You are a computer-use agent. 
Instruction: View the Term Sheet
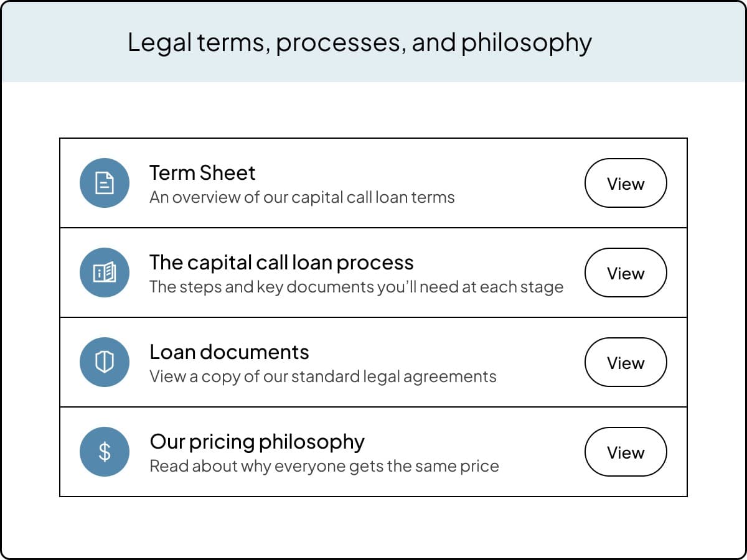point(626,183)
